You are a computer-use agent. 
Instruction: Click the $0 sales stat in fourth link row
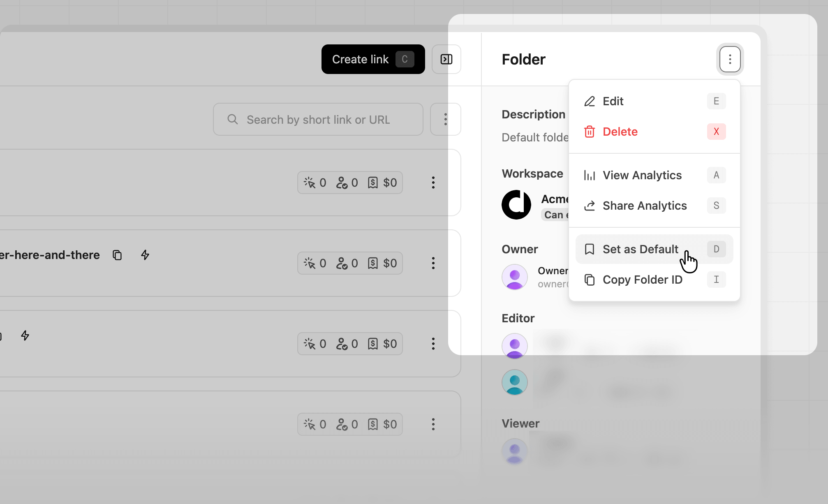pos(382,424)
